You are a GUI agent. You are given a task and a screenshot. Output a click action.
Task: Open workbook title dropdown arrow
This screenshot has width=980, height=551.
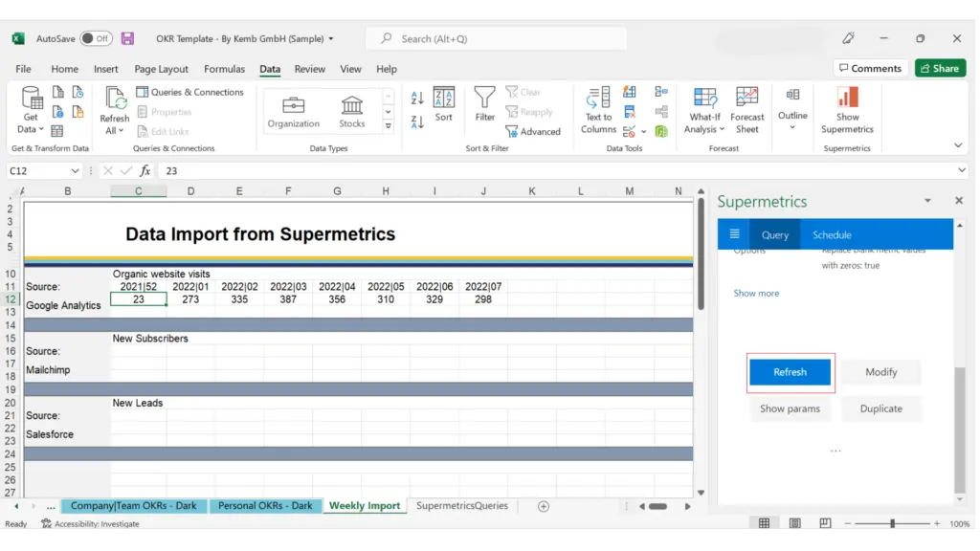[x=331, y=38]
